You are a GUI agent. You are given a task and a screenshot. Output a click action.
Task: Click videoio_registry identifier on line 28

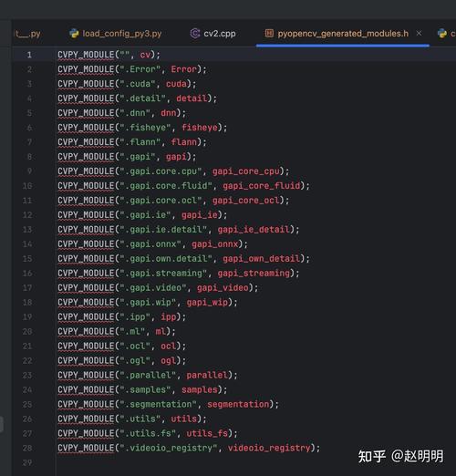(x=269, y=449)
